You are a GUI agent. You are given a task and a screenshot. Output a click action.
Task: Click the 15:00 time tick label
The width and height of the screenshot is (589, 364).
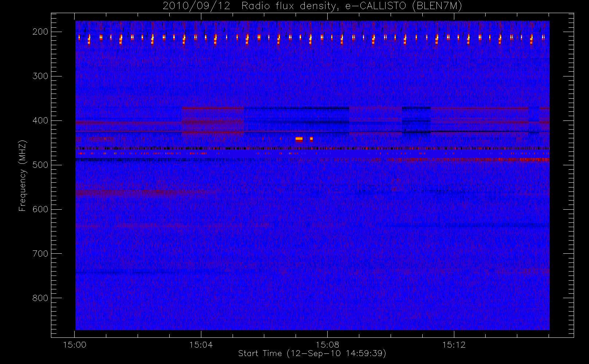tap(75, 345)
